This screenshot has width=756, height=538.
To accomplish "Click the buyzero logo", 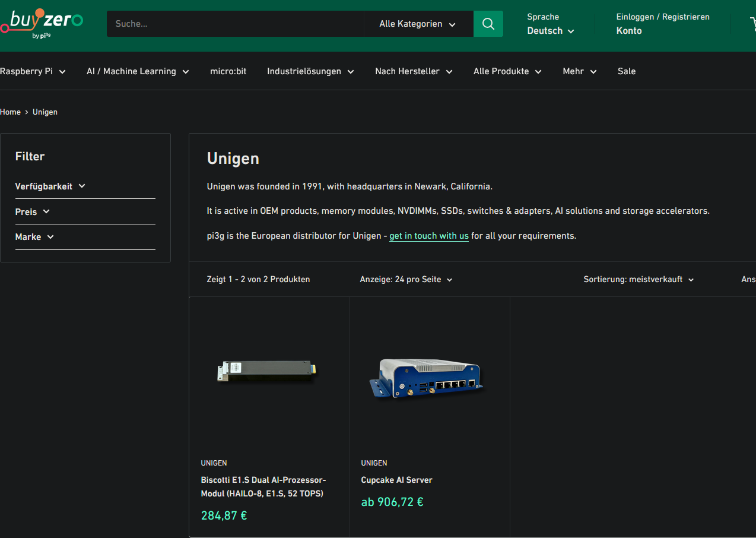I will [42, 25].
